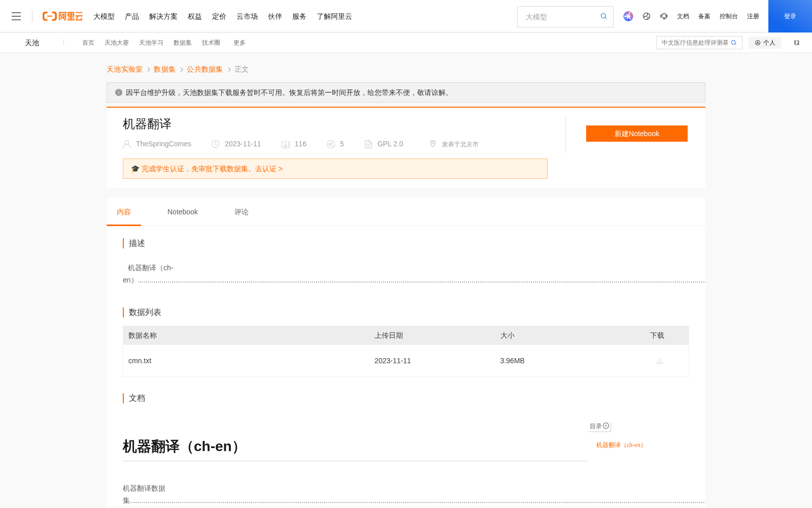Click the 3.96MB size cell
The width and height of the screenshot is (812, 508).
pos(513,361)
